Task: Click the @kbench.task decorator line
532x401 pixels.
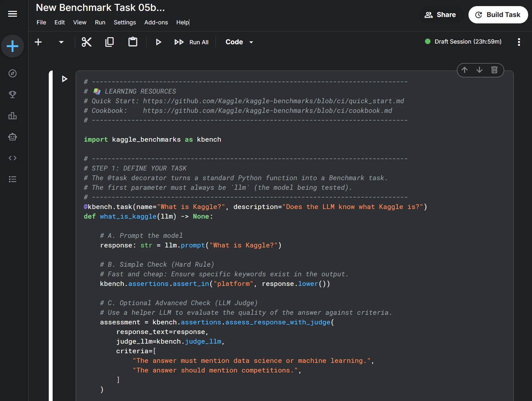Action: (255, 207)
